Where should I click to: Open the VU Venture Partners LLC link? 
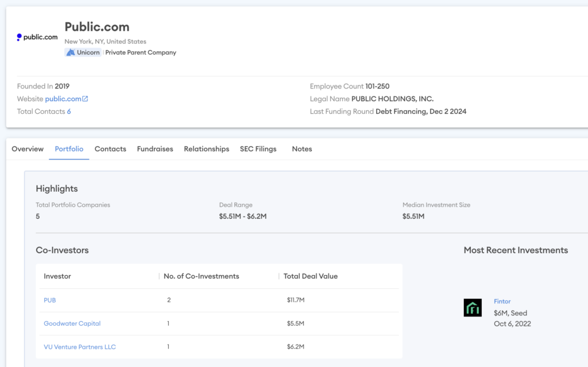click(x=79, y=347)
